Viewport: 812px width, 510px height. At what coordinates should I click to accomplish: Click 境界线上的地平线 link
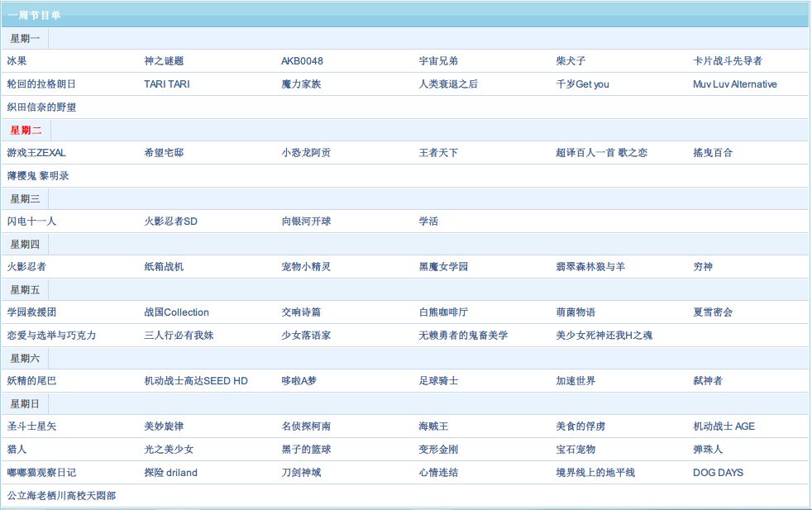point(595,472)
